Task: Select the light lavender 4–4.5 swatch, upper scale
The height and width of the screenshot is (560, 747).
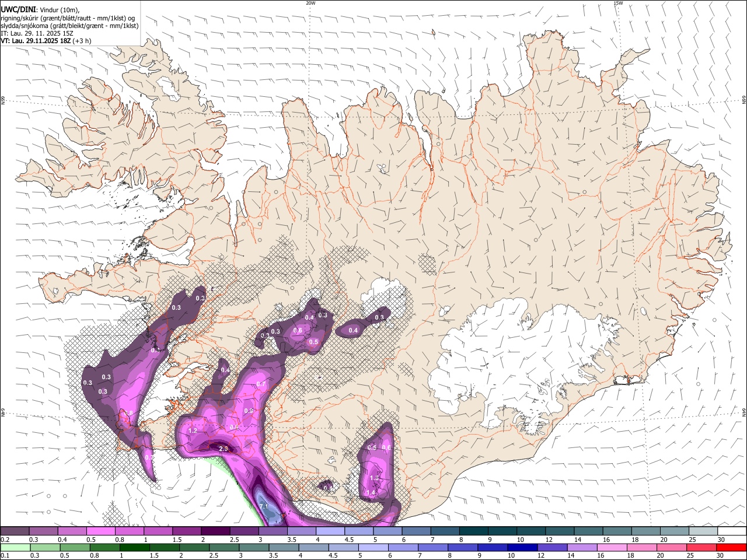Action: pyautogui.click(x=330, y=531)
